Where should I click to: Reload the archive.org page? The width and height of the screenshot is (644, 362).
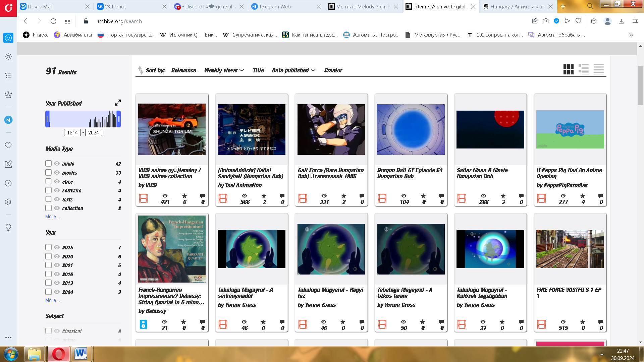(53, 21)
